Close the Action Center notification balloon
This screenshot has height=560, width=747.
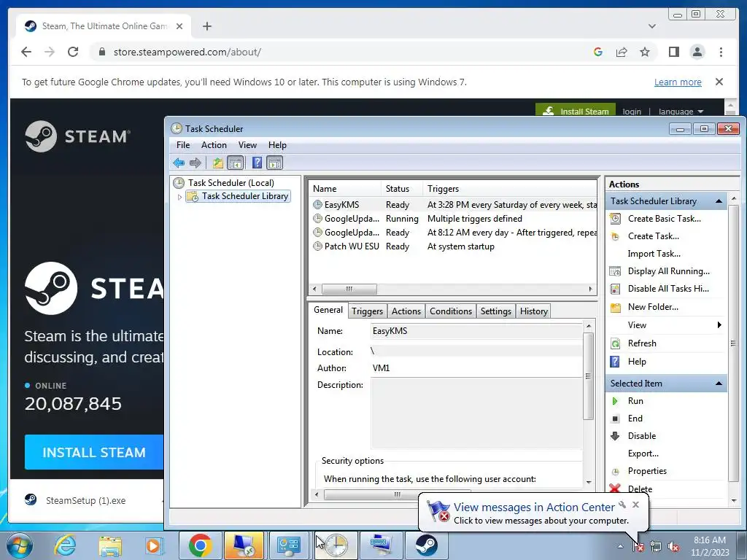pos(635,505)
